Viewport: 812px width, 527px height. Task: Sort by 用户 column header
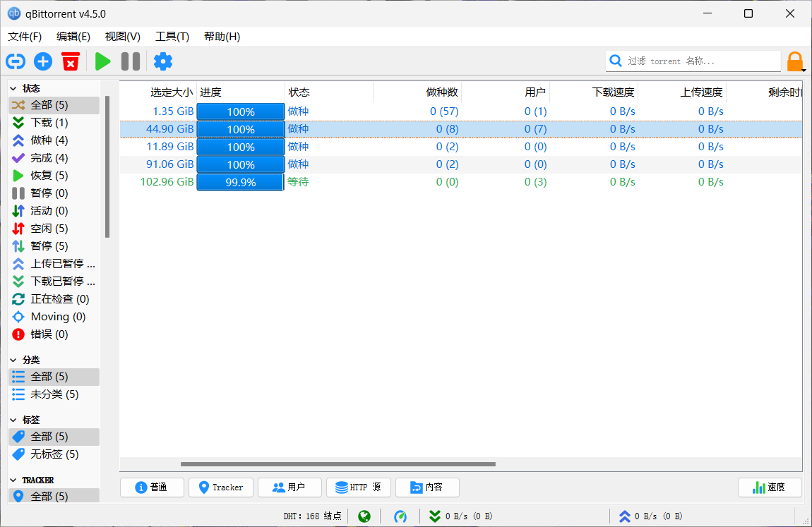pyautogui.click(x=506, y=92)
